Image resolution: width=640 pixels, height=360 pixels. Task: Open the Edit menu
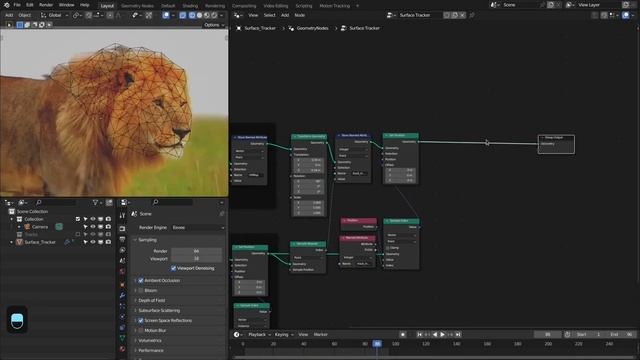(x=30, y=5)
